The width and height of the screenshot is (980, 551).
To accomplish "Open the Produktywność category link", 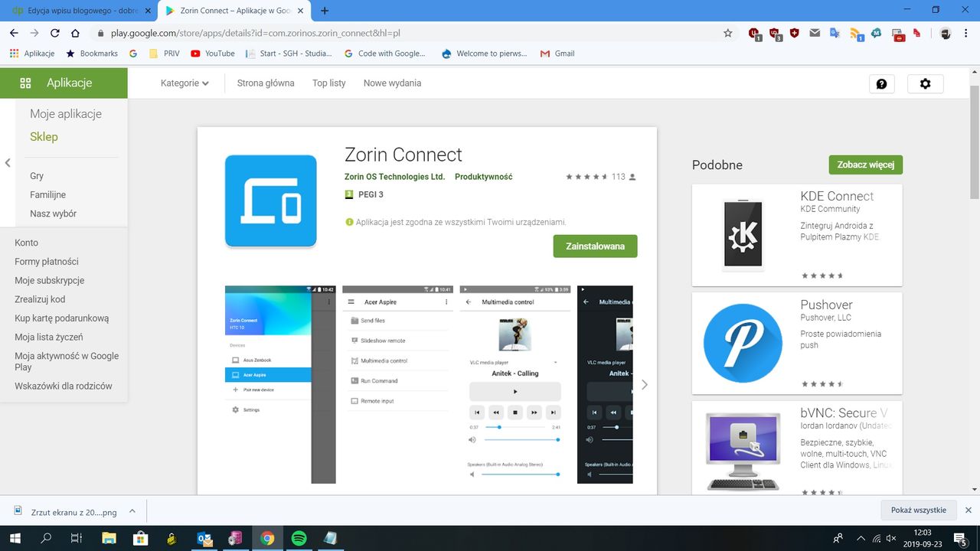I will pyautogui.click(x=483, y=177).
